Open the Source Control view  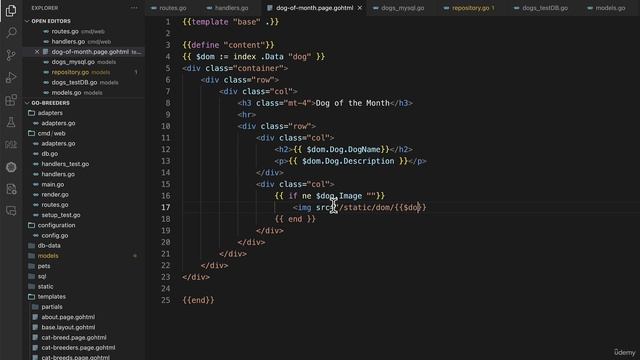point(11,55)
